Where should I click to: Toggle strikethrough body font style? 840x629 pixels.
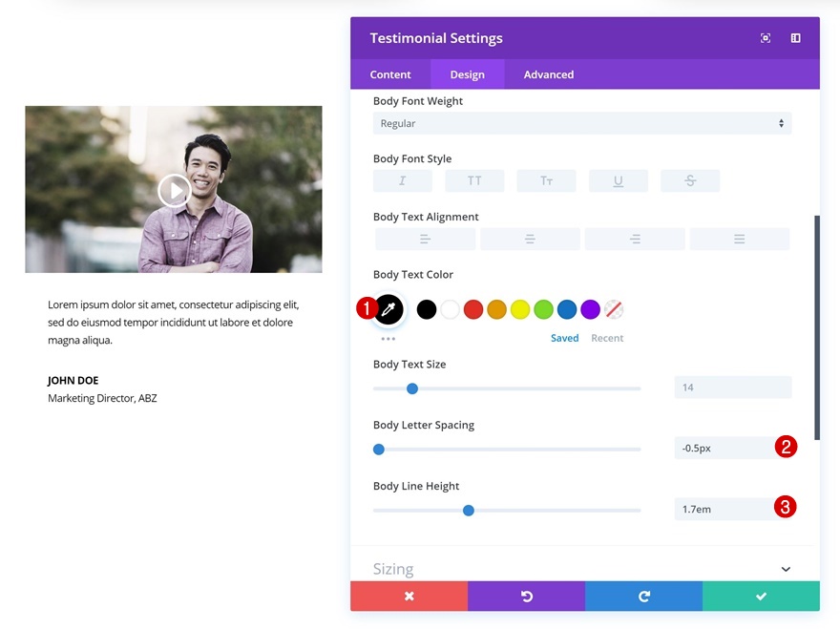pos(689,180)
